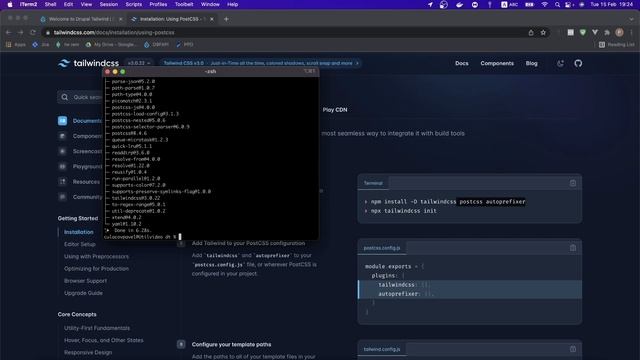This screenshot has height=360, width=640.
Task: Open the Jira bookmark
Action: [x=41, y=44]
